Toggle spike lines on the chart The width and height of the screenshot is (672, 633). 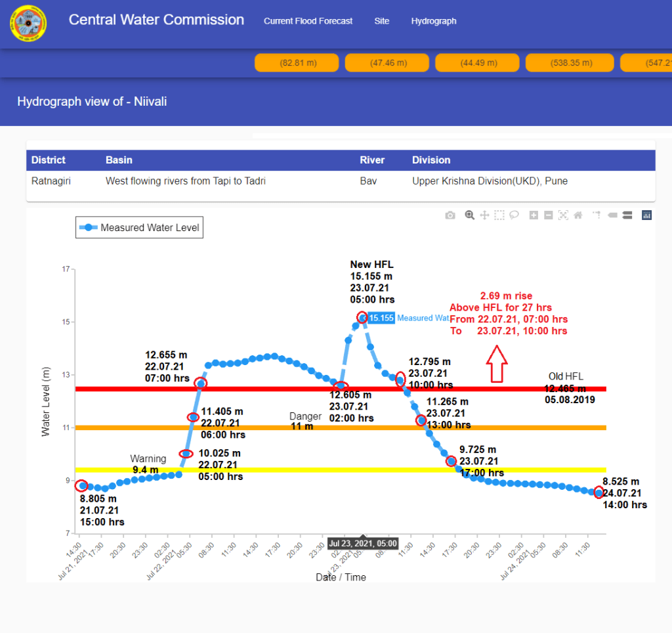597,215
